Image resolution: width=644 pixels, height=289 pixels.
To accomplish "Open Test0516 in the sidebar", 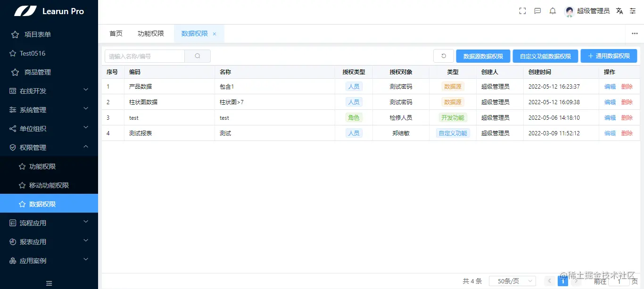I will 49,53.
